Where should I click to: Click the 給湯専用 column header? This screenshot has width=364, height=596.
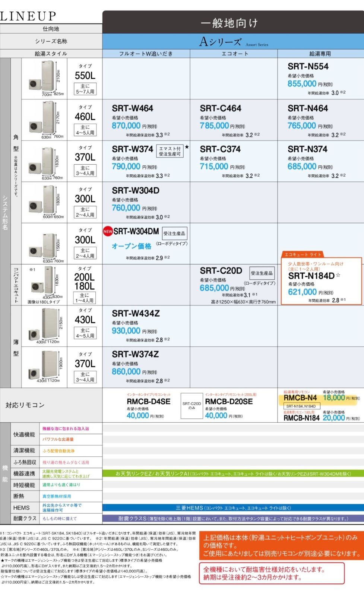(x=320, y=54)
